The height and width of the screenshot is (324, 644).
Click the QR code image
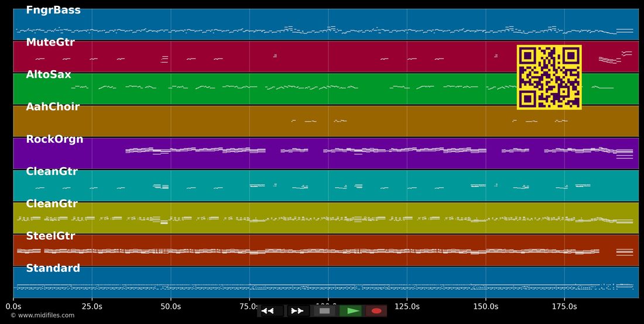point(549,77)
